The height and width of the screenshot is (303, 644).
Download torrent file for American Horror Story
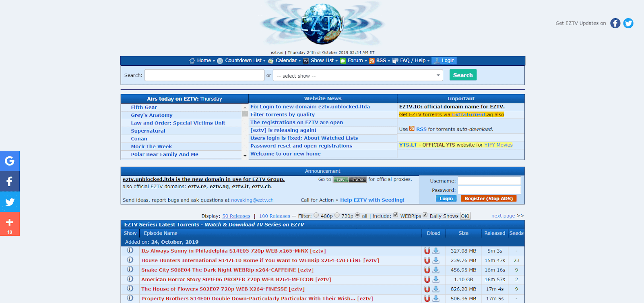436,280
